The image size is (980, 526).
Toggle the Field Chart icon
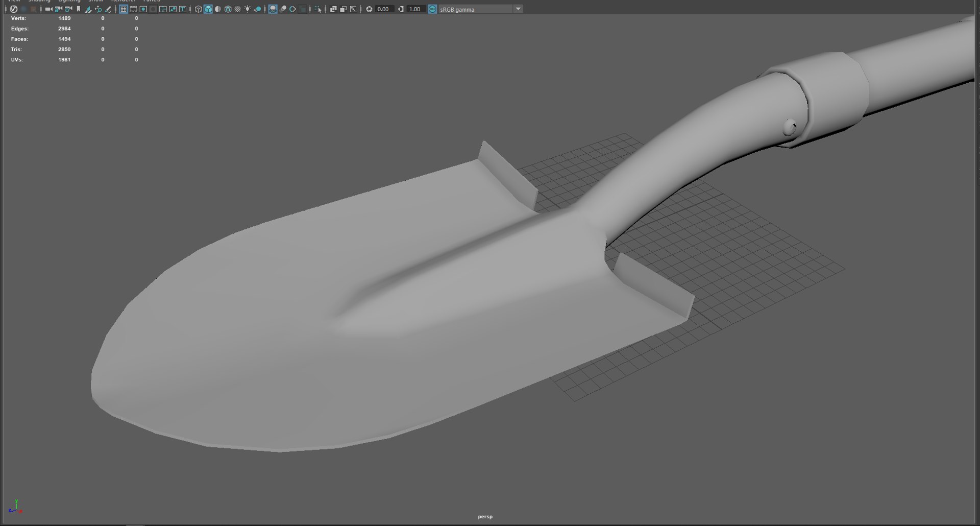pyautogui.click(x=163, y=9)
